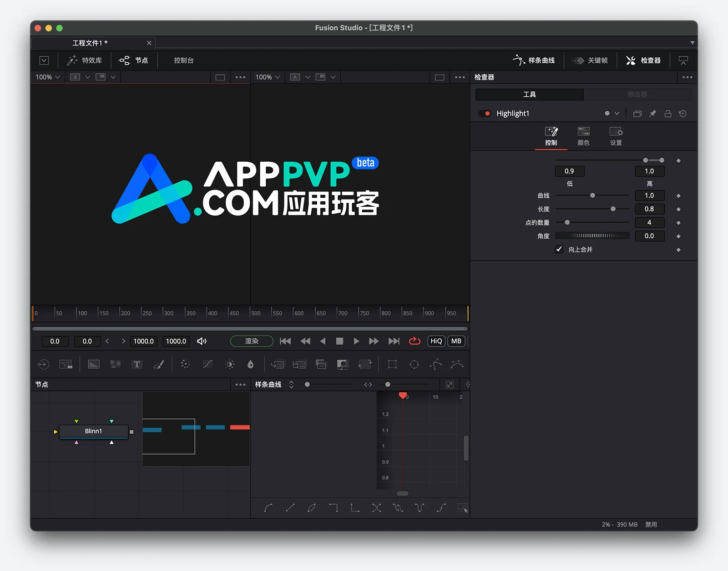This screenshot has height=571, width=728.
Task: Toggle keyframe diamond for 角度
Action: click(678, 236)
